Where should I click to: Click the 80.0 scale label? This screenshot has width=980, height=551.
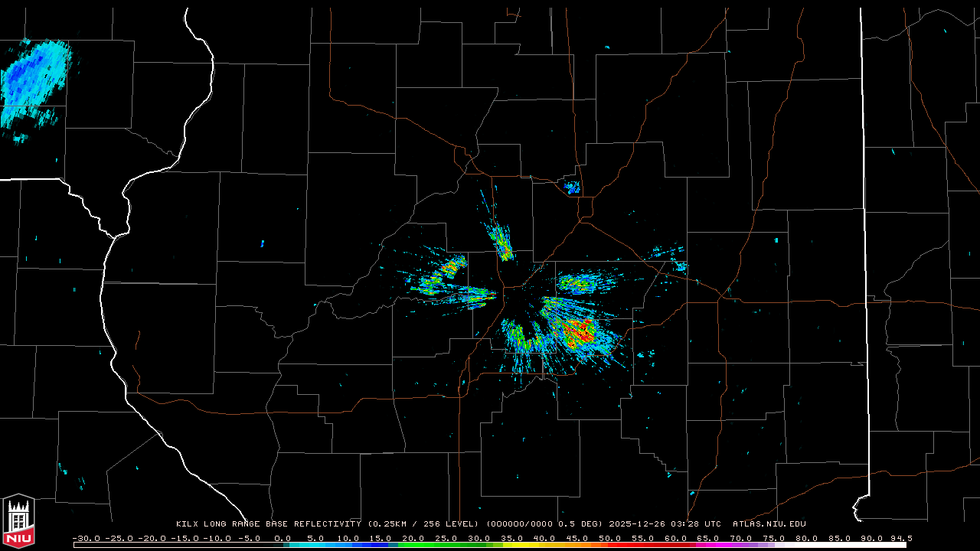(x=807, y=538)
